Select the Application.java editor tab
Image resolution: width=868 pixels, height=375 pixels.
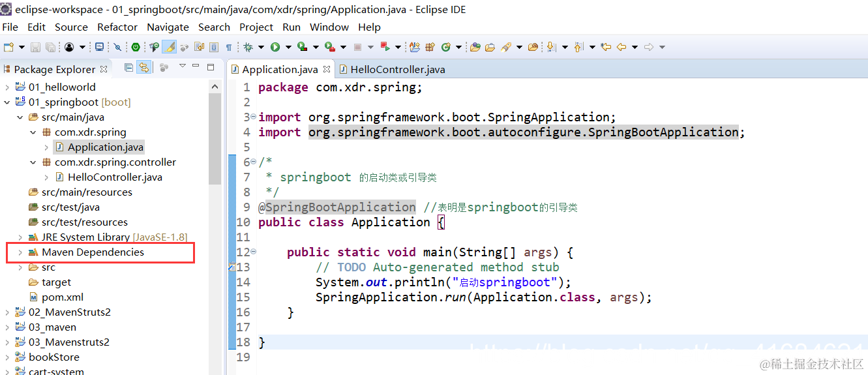(280, 69)
